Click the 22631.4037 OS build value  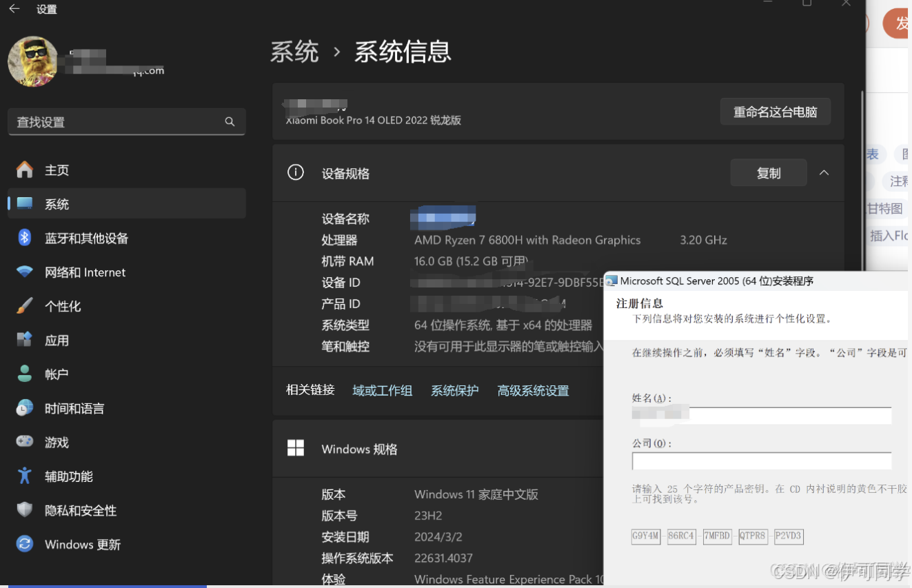pyautogui.click(x=443, y=558)
